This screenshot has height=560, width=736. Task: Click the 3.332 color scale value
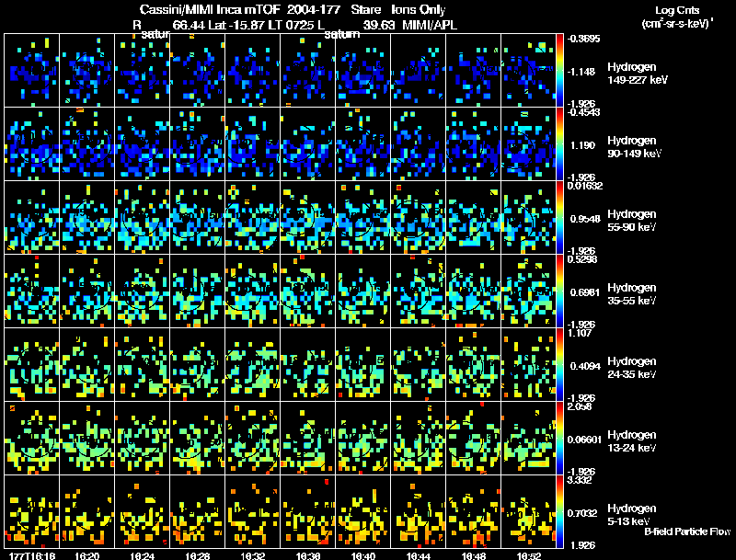pos(580,480)
